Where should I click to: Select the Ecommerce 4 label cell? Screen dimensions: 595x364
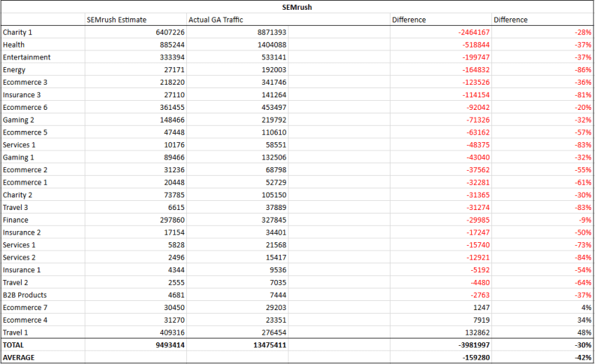click(x=43, y=321)
